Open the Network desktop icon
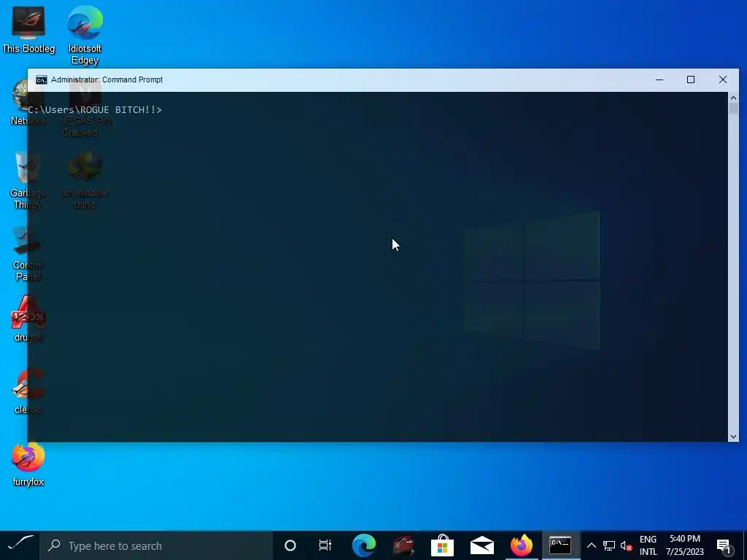The image size is (747, 560). [x=28, y=102]
